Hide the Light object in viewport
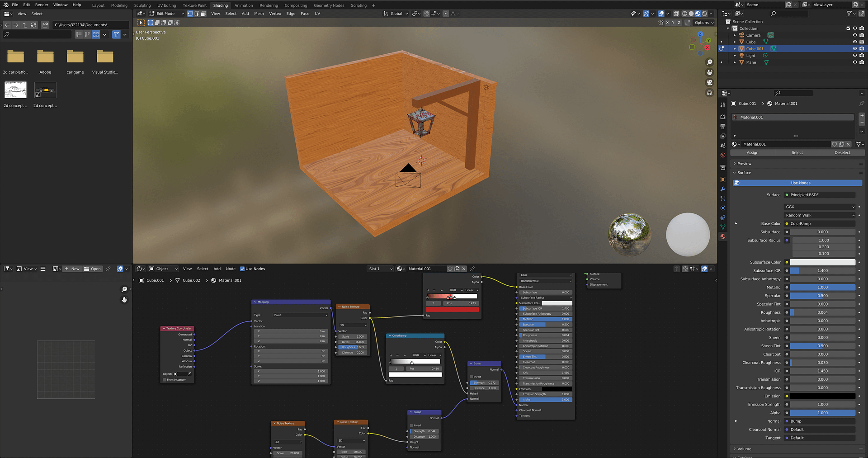This screenshot has width=868, height=458. (x=854, y=56)
